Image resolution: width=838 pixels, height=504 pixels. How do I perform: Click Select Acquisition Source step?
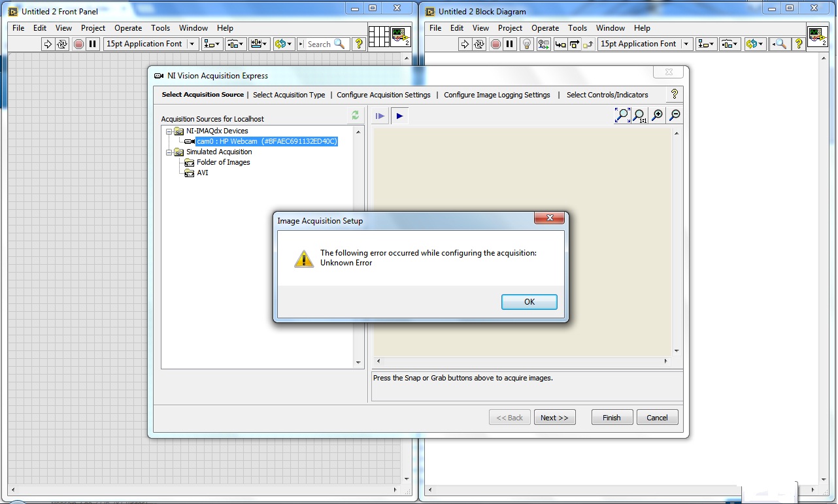(203, 95)
